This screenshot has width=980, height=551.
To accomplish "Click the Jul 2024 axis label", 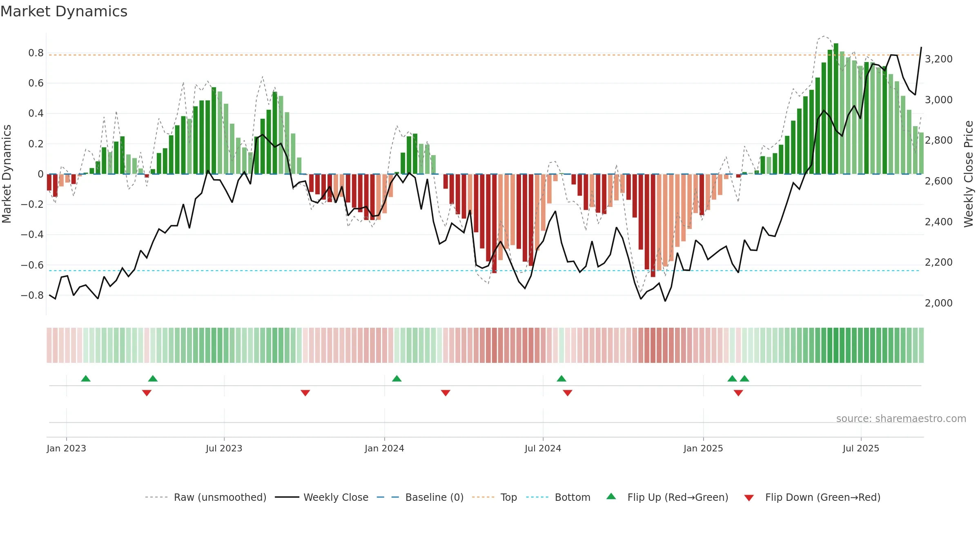I will [543, 448].
